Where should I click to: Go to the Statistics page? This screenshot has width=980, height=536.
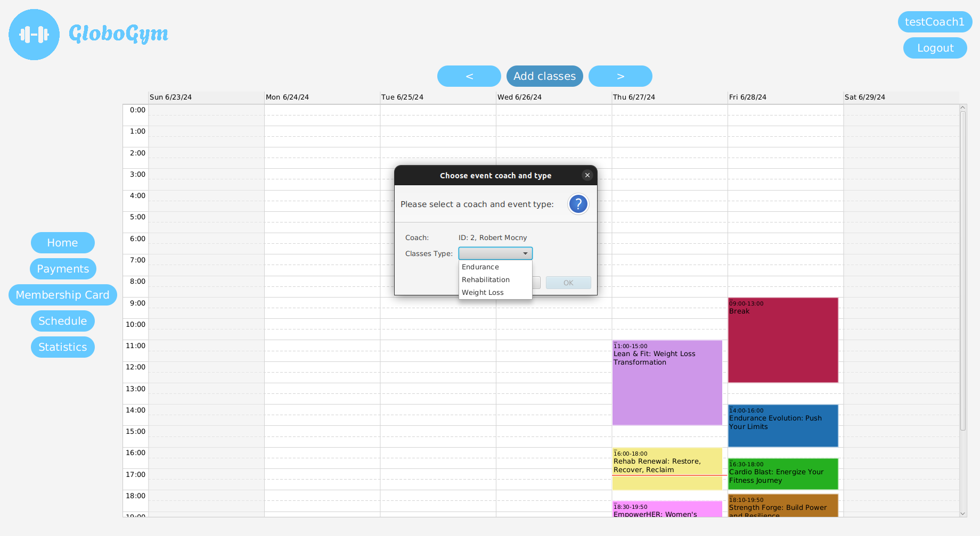[x=62, y=347]
